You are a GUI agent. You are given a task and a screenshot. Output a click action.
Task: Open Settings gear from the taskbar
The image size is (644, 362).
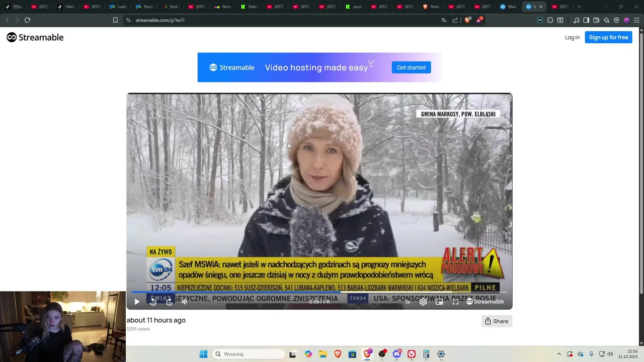(x=441, y=354)
